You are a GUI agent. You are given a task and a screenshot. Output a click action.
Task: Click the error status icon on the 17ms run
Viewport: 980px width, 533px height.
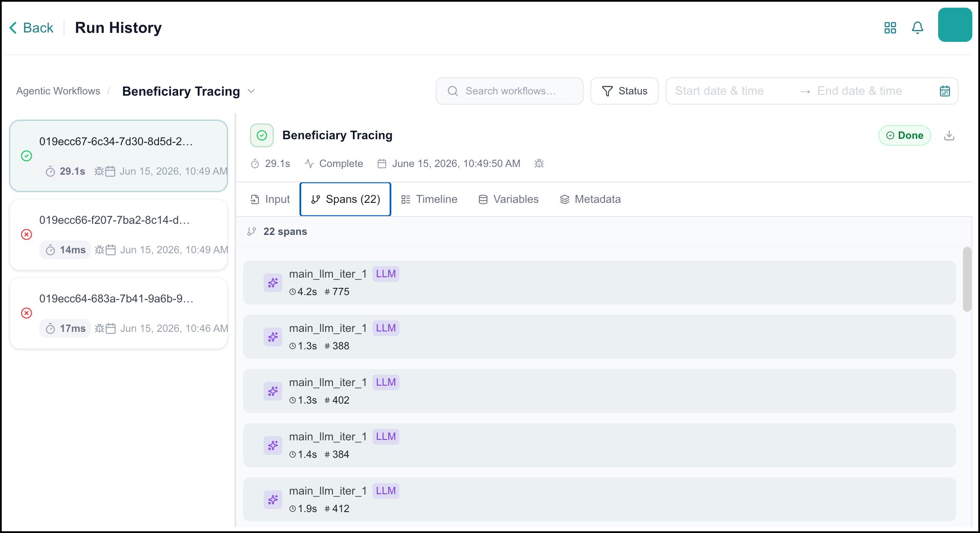pyautogui.click(x=26, y=313)
